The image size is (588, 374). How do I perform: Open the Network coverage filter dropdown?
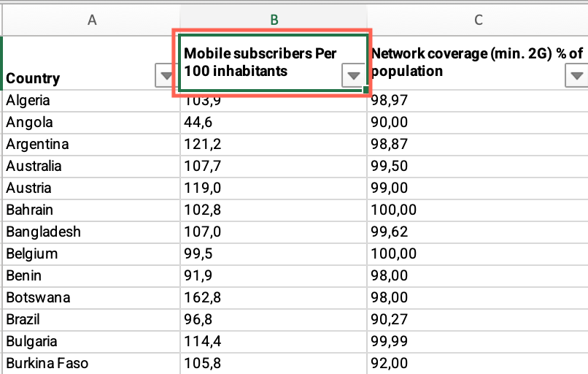pyautogui.click(x=576, y=75)
